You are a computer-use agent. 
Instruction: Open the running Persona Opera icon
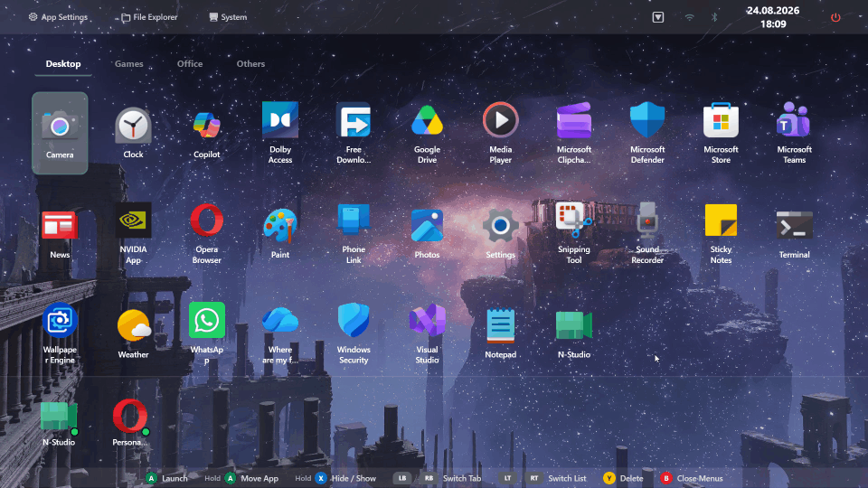point(130,423)
